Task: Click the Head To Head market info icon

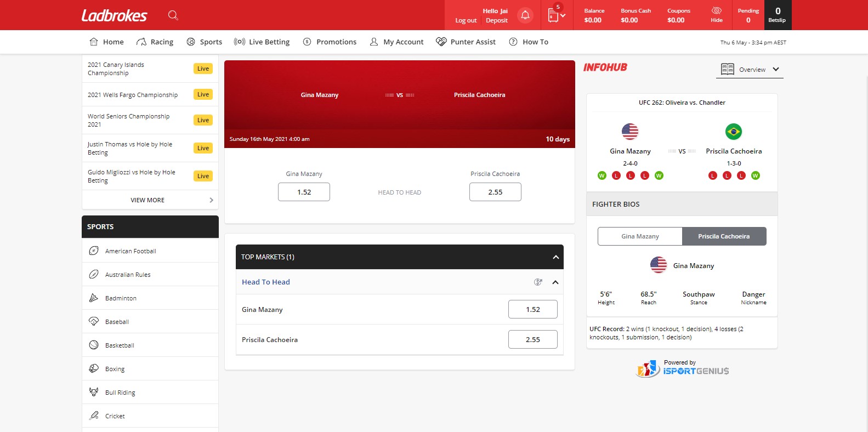Action: click(538, 282)
